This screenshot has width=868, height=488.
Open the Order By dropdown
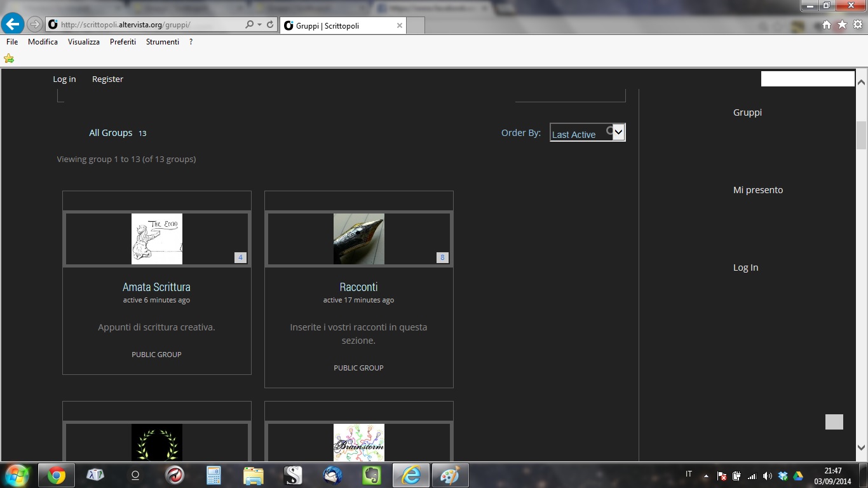[x=587, y=133]
